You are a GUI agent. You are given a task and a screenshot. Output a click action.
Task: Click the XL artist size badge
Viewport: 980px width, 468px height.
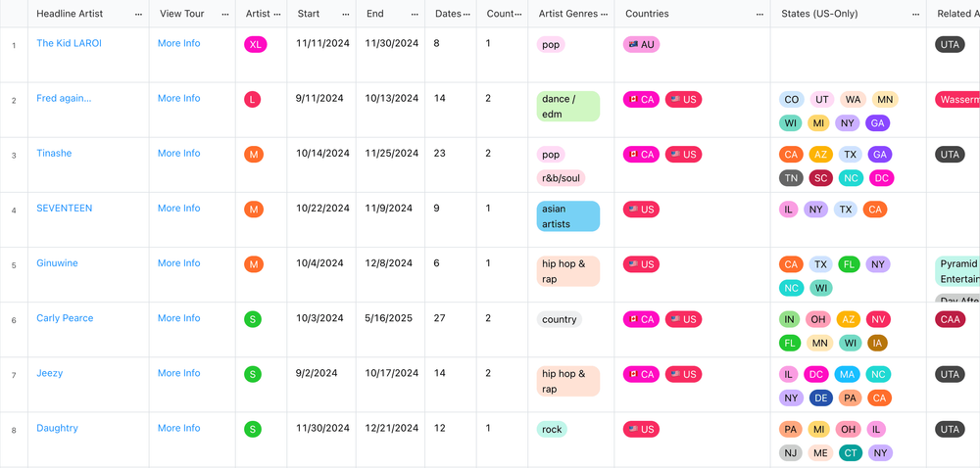coord(256,44)
